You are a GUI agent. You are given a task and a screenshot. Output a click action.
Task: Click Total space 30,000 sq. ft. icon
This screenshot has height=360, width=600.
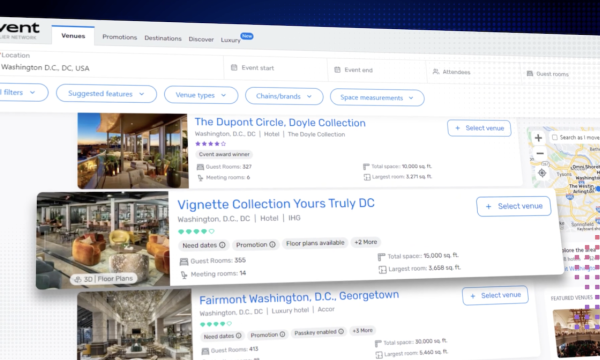point(378,343)
